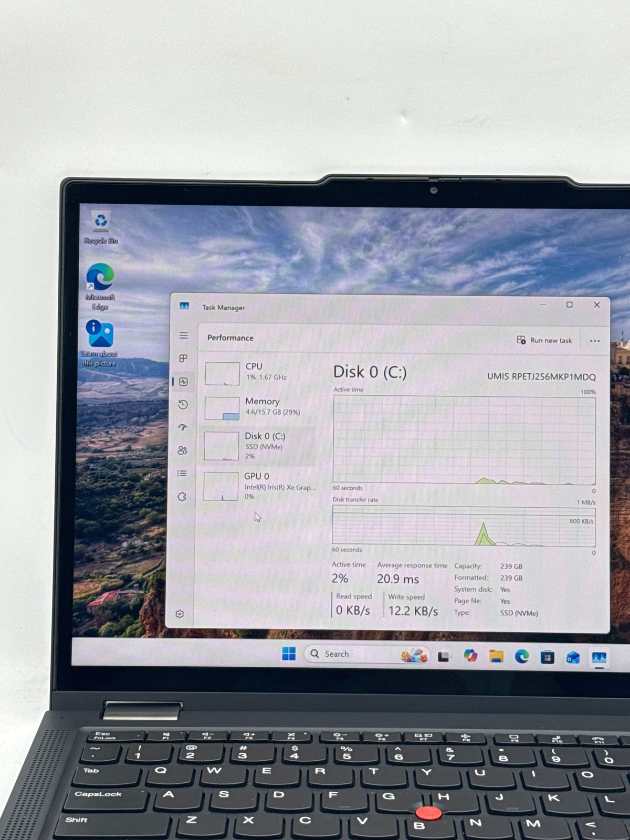The width and height of the screenshot is (630, 840).
Task: Click Task Manager icon in the taskbar
Action: point(599,658)
